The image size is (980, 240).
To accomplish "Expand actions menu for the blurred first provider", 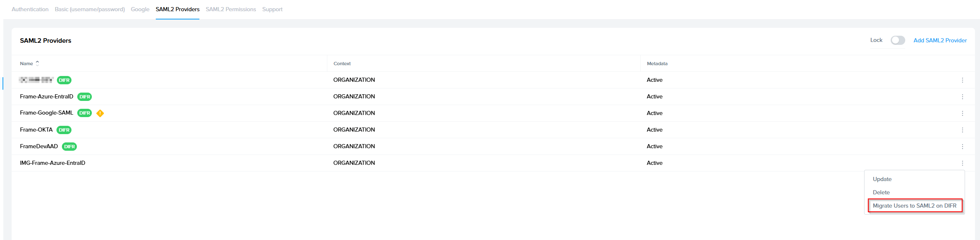I will coord(962,80).
